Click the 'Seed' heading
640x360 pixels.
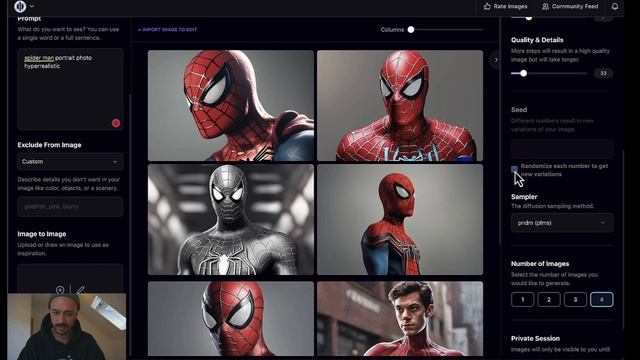click(519, 110)
